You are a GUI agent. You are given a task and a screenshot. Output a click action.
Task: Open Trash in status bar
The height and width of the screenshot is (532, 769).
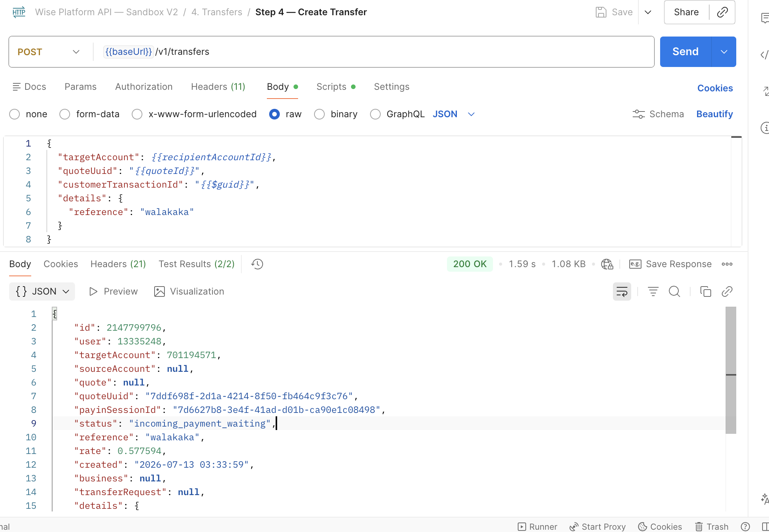(712, 527)
